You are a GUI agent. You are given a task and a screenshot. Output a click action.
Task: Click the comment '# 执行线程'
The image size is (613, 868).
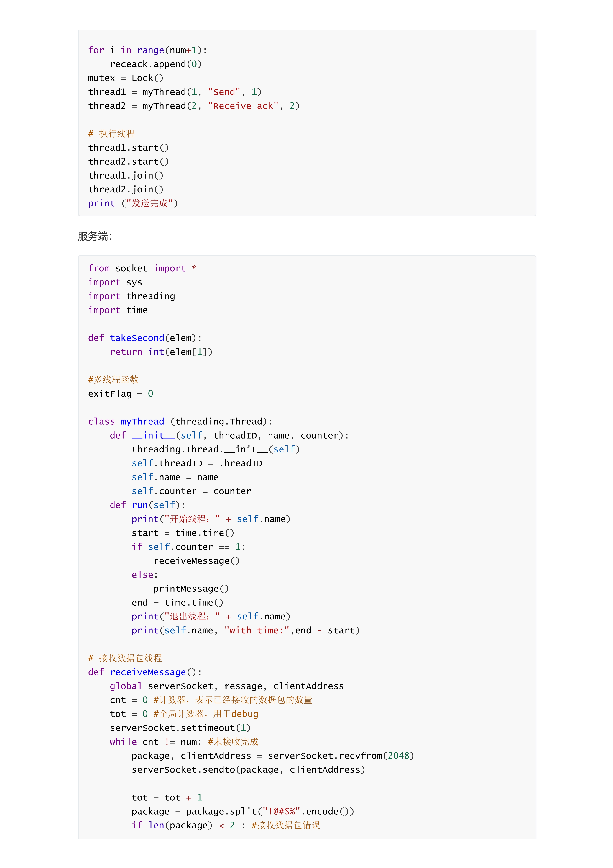click(x=111, y=134)
